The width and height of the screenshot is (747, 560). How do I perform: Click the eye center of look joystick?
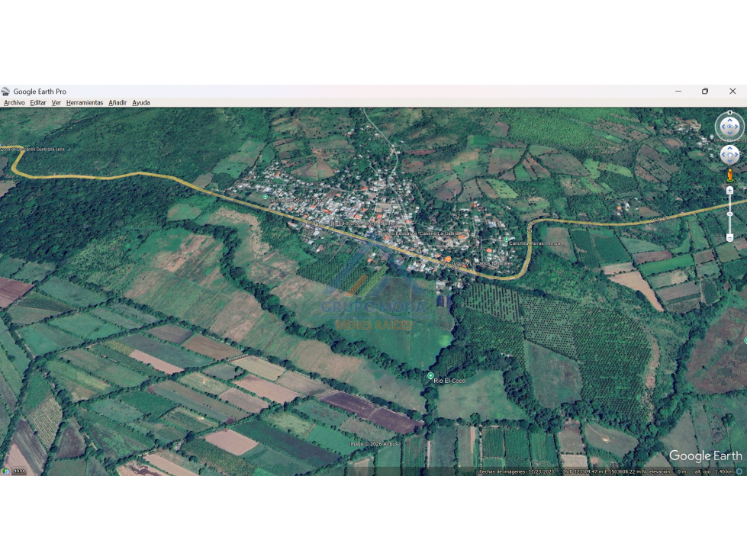[x=730, y=127]
